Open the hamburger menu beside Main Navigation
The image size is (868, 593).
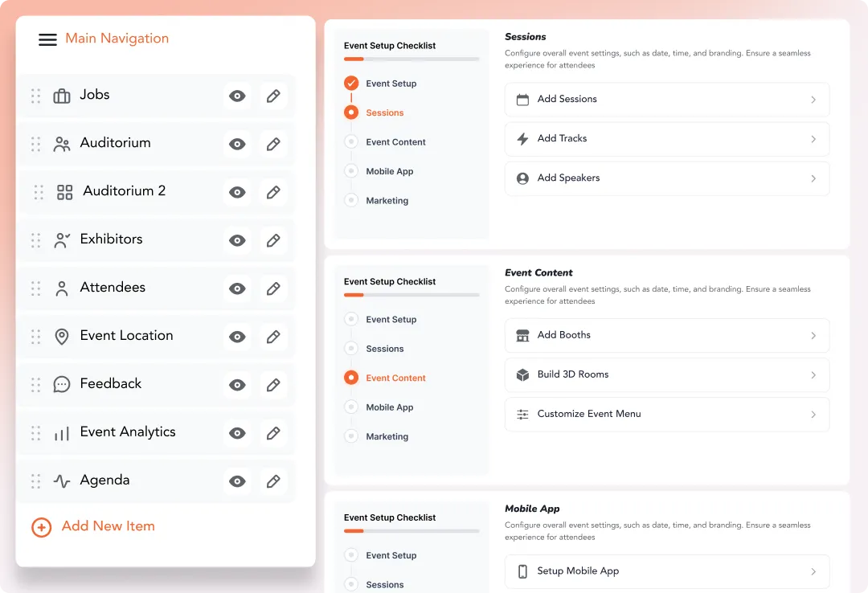[47, 39]
